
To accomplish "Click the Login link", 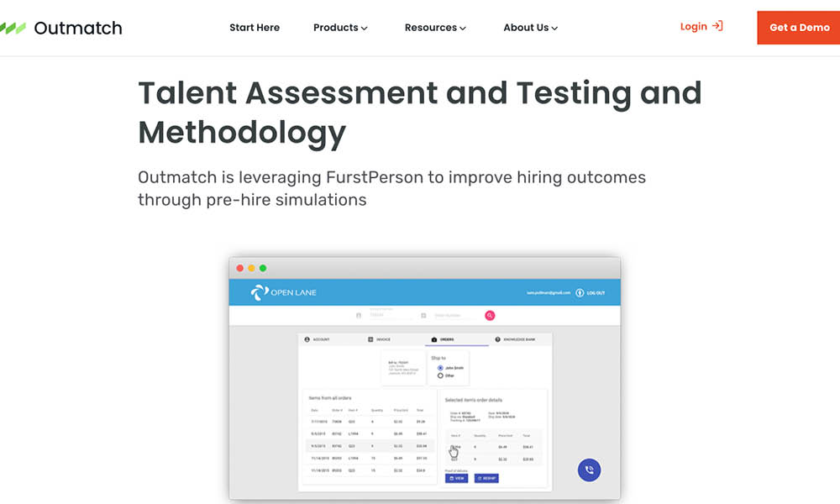I will (x=701, y=26).
